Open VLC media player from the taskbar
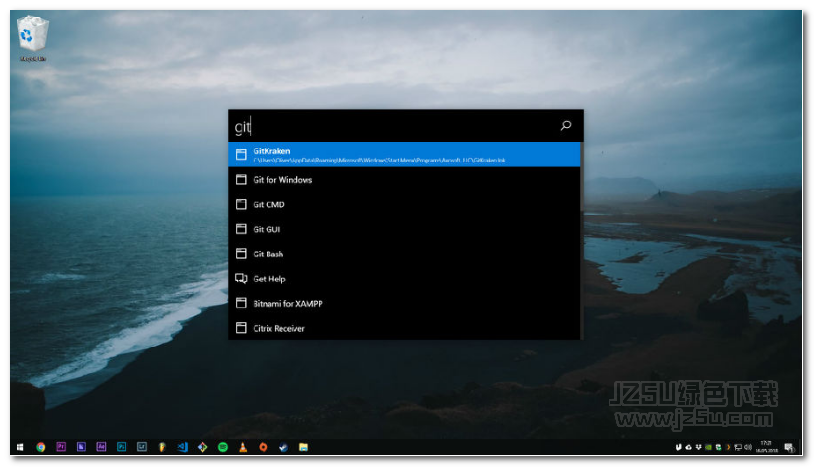 (243, 447)
